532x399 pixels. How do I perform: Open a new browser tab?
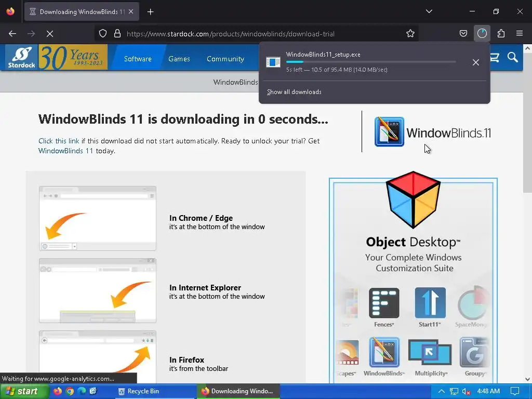click(x=150, y=12)
